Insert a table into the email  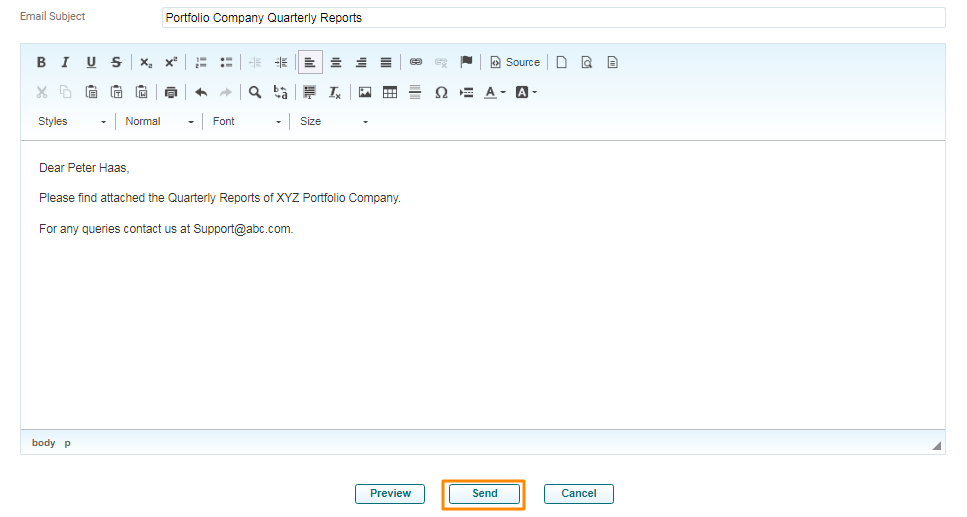390,92
